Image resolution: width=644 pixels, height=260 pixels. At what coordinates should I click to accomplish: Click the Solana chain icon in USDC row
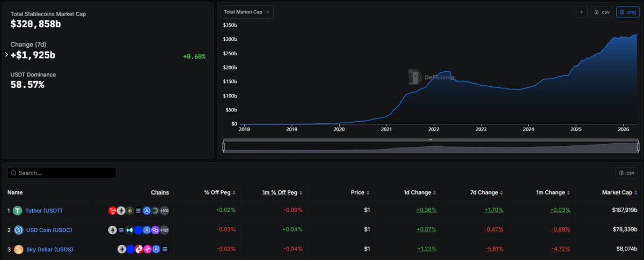121,230
